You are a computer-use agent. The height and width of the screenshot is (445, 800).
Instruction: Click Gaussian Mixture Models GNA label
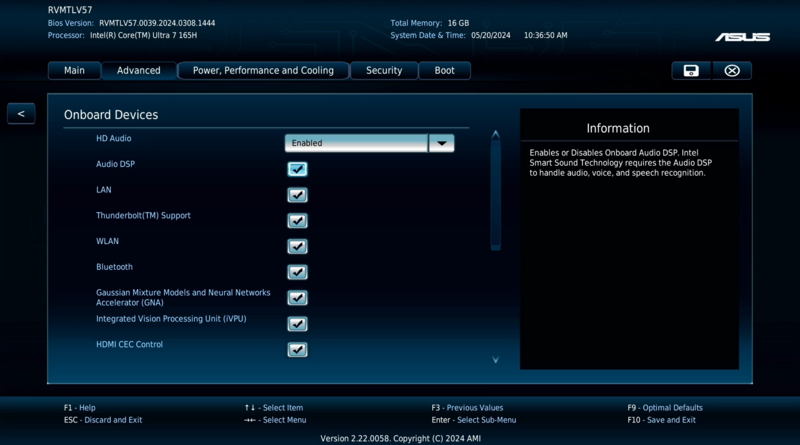tap(183, 298)
